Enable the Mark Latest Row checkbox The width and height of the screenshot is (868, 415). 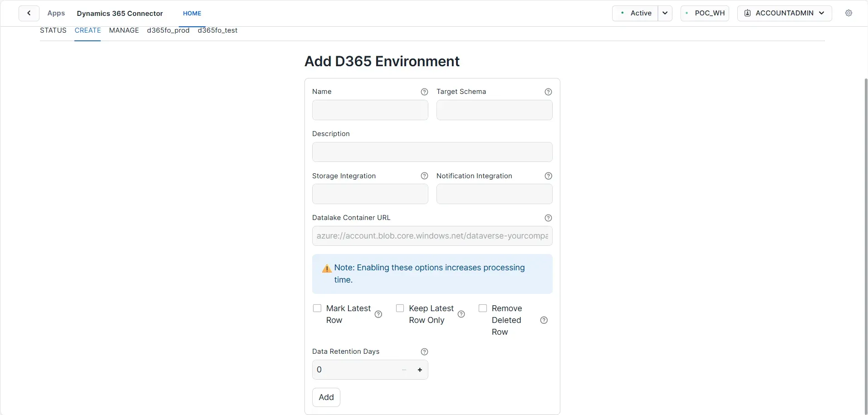pos(317,308)
